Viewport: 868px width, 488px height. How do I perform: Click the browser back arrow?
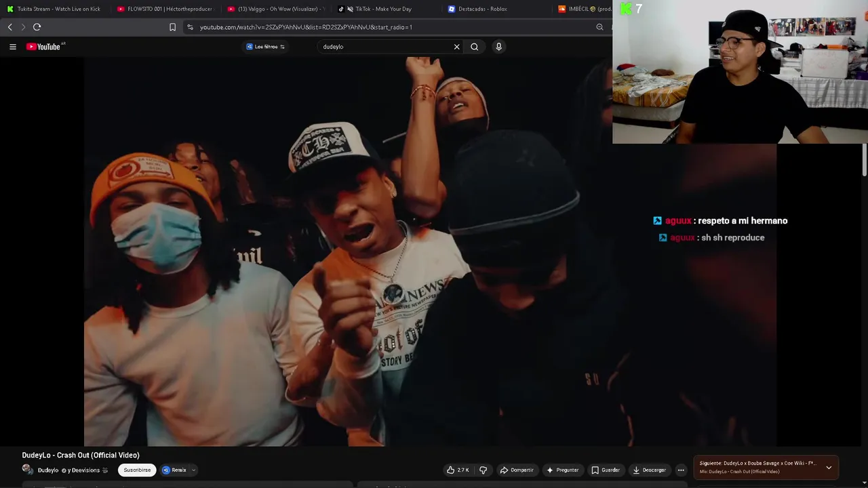(9, 27)
